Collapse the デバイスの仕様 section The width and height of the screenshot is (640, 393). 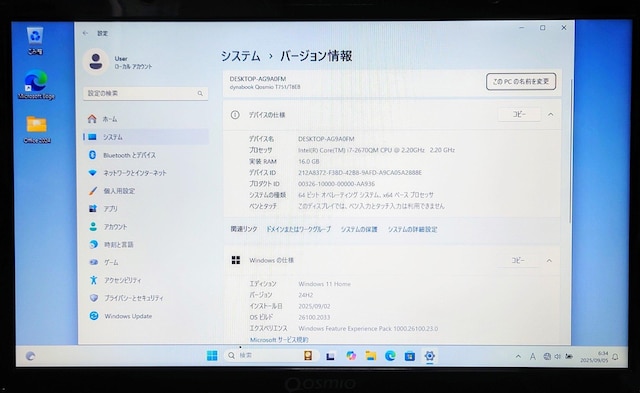[551, 115]
